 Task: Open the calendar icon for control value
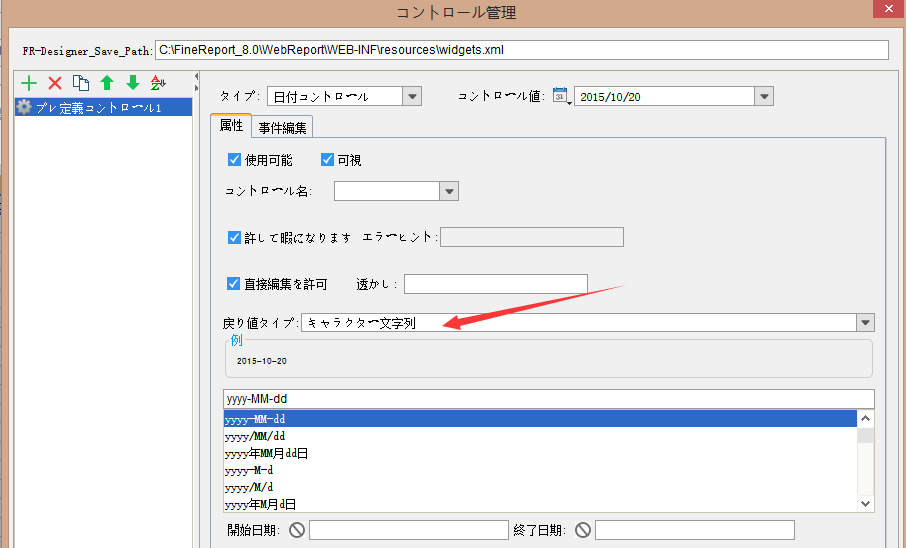tap(560, 95)
